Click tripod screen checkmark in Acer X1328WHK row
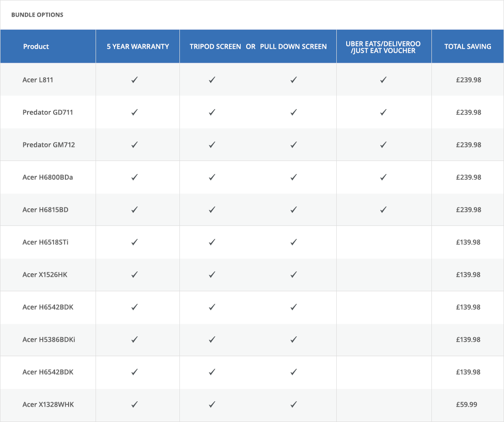Viewport: 504px width, 422px height. pyautogui.click(x=212, y=404)
